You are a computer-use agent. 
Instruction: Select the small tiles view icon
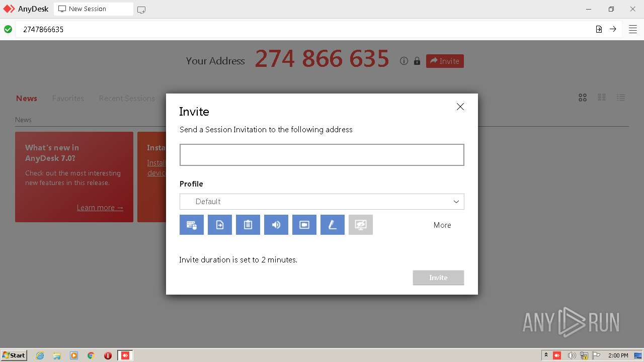tap(602, 98)
